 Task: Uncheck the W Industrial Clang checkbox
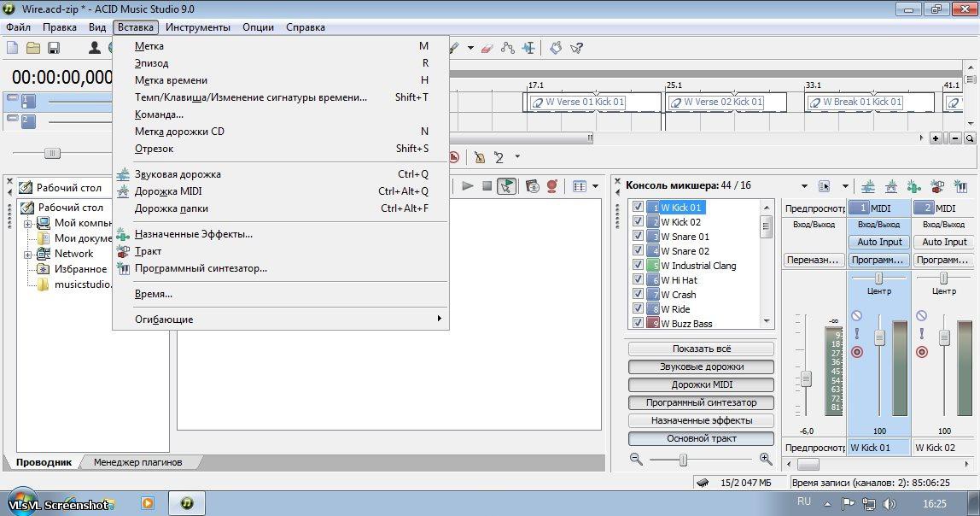click(638, 265)
